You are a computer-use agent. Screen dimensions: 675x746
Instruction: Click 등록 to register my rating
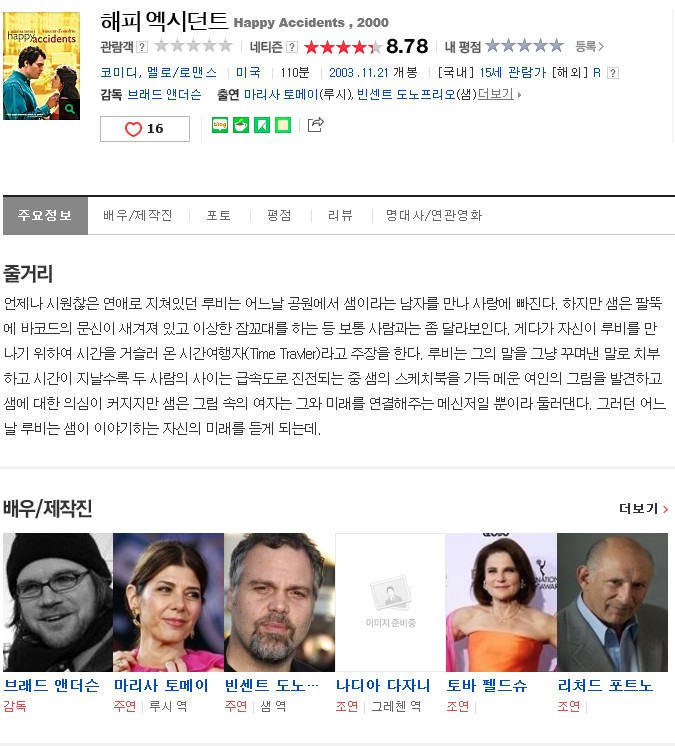(x=589, y=46)
